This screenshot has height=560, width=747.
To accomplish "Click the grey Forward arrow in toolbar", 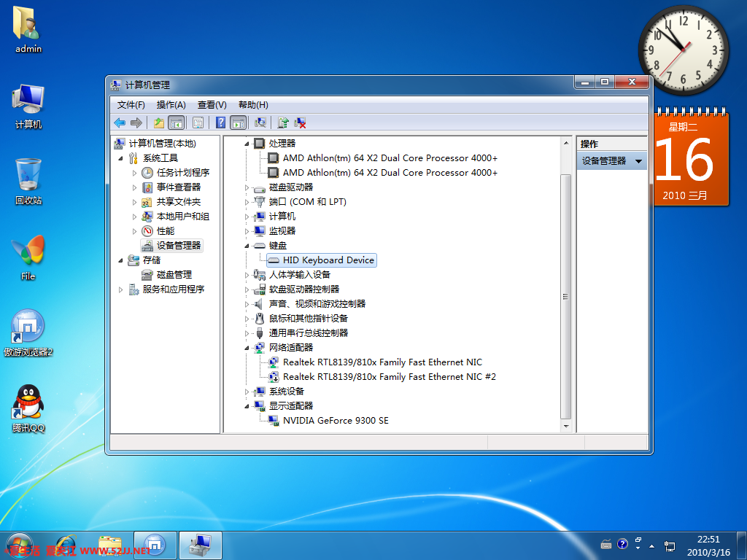I will coord(136,122).
